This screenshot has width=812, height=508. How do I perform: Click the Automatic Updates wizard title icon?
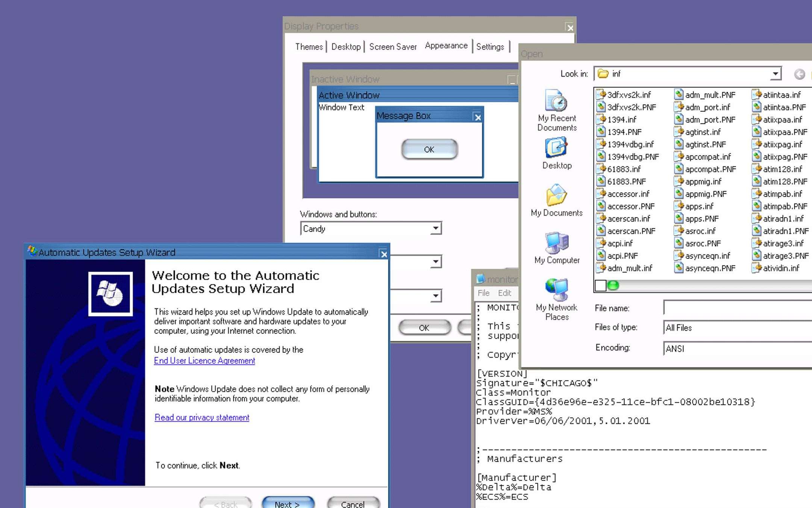[x=32, y=251]
